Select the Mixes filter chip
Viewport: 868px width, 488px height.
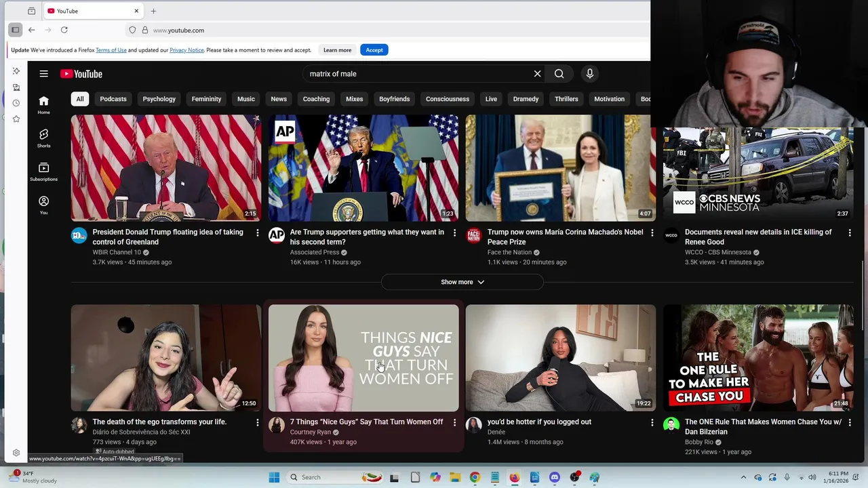355,99
